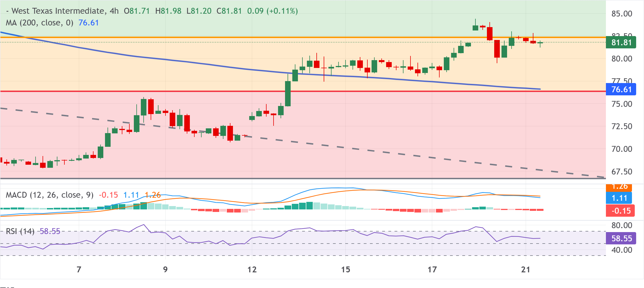Click the MA (200, close, 0) indicator label
This screenshot has height=288, width=644.
(x=39, y=23)
